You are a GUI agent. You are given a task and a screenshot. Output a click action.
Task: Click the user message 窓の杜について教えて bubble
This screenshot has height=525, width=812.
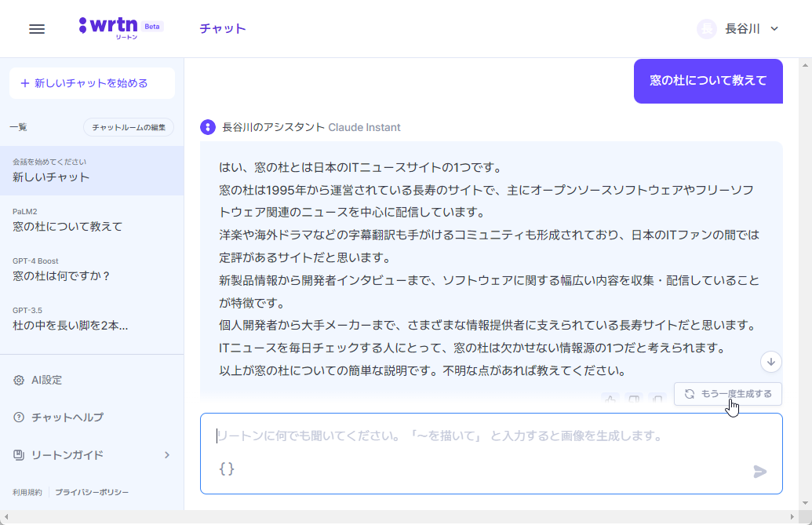pyautogui.click(x=708, y=81)
